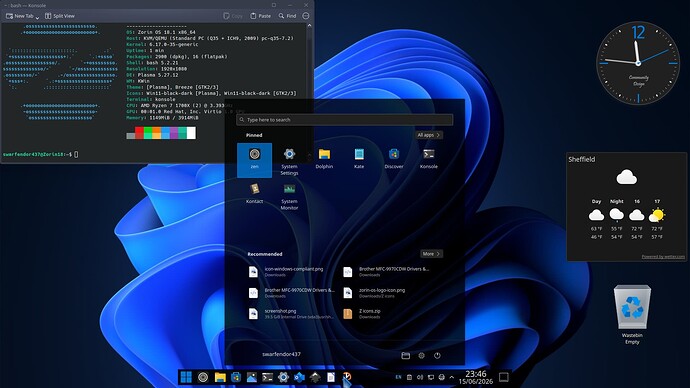Open recommended file icon-windows-compliant.png
The width and height of the screenshot is (690, 388).
point(291,271)
